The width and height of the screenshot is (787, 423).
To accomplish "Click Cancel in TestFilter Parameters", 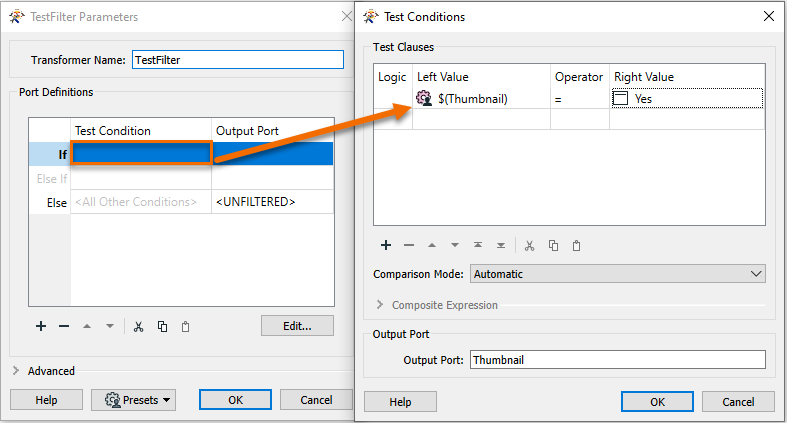I will [316, 400].
